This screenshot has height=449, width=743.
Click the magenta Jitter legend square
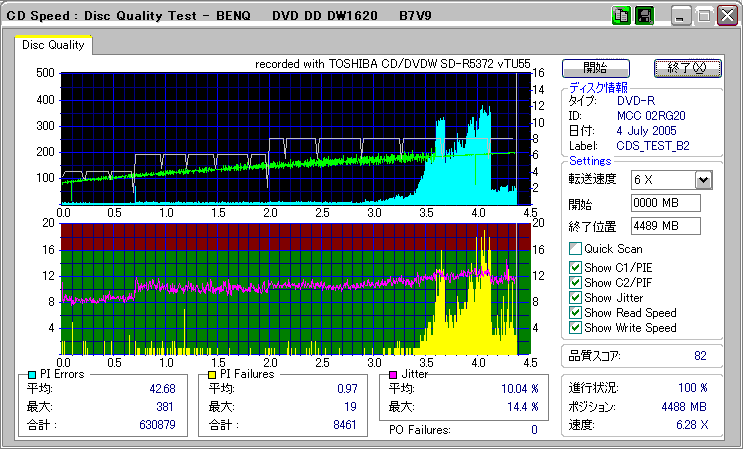tap(393, 374)
